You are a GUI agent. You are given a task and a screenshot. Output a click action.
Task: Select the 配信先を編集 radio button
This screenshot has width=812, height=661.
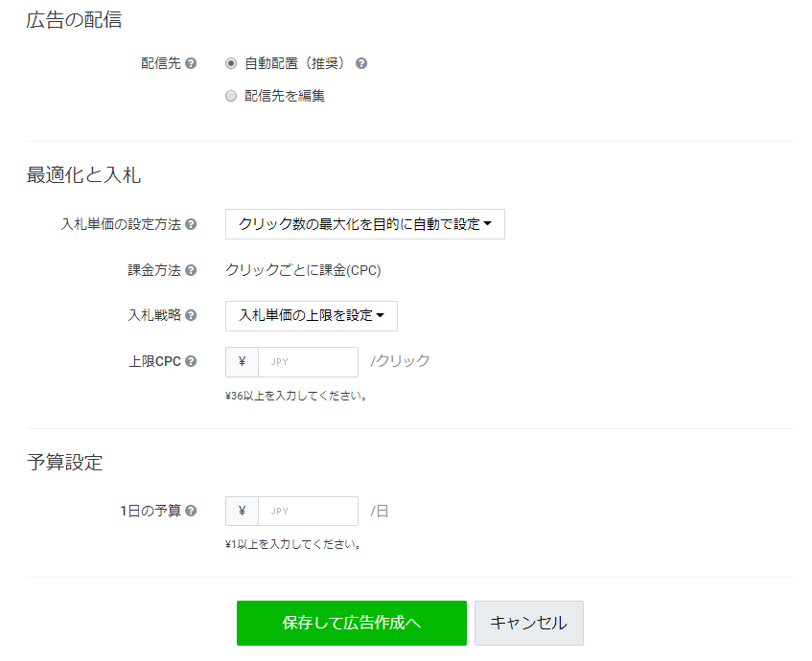tap(231, 96)
